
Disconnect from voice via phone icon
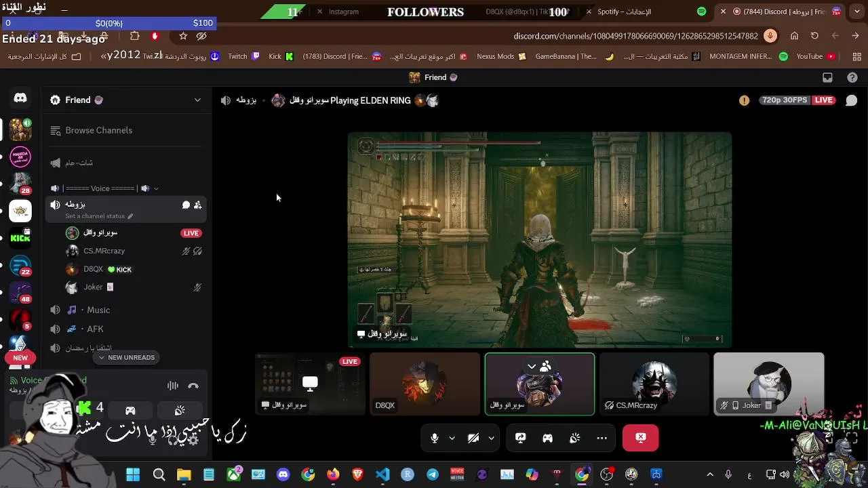point(193,386)
